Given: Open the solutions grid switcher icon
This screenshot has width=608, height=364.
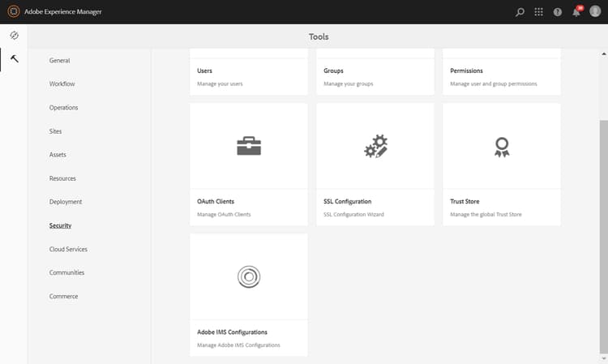Looking at the screenshot, I should pos(538,12).
